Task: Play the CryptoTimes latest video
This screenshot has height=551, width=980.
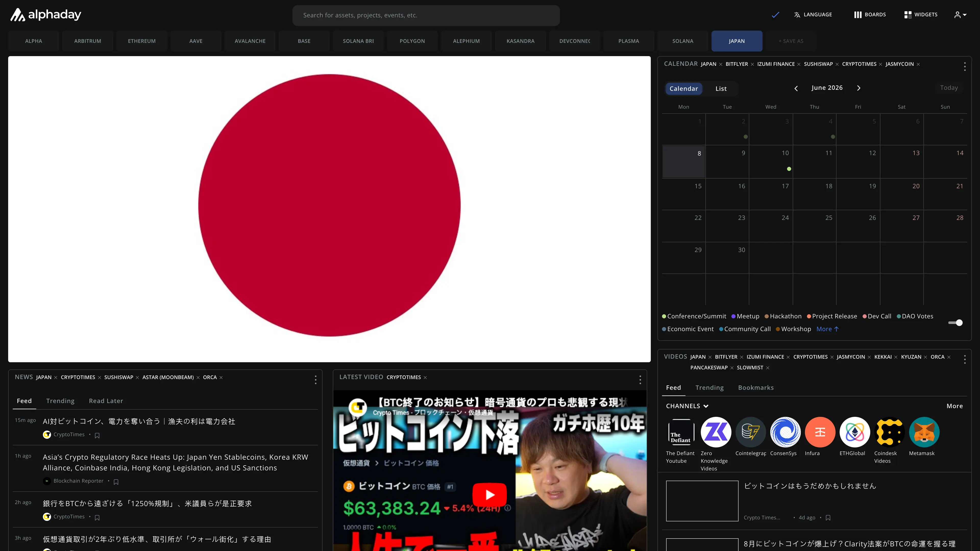Action: pos(489,495)
